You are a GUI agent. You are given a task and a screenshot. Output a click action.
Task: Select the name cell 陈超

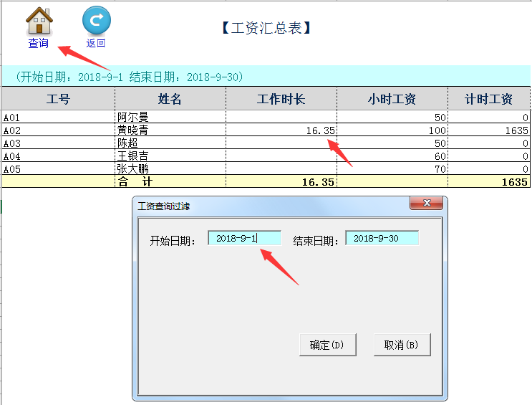(170, 143)
